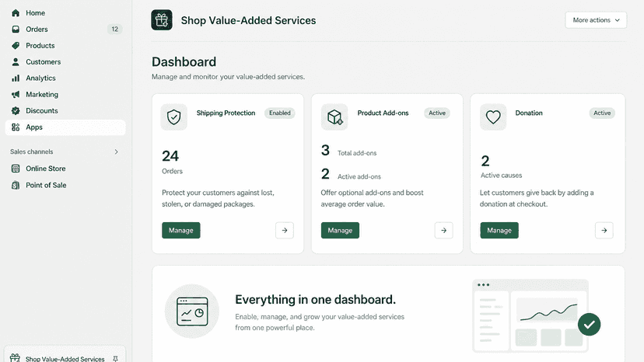
Task: Click 'Manage and monitor your value-added services' text
Action: [x=229, y=77]
